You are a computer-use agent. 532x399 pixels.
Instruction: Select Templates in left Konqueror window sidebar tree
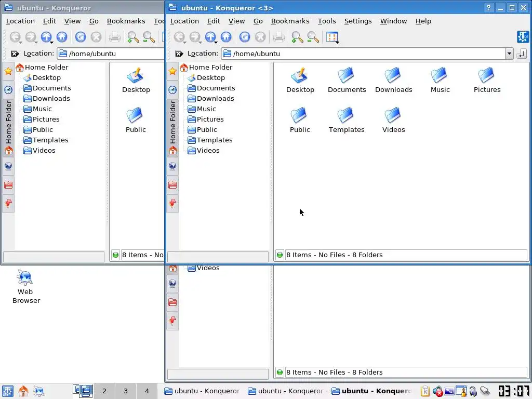tap(50, 140)
